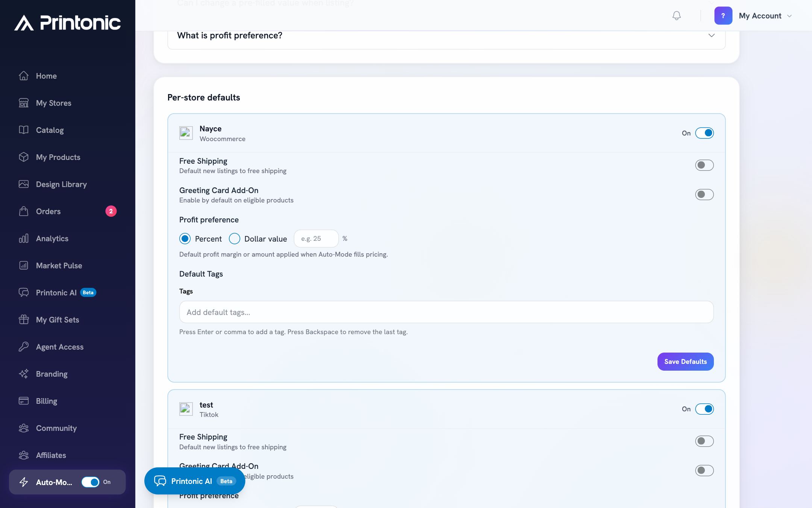The height and width of the screenshot is (508, 812).
Task: Click the Catalog book icon
Action: click(x=24, y=130)
